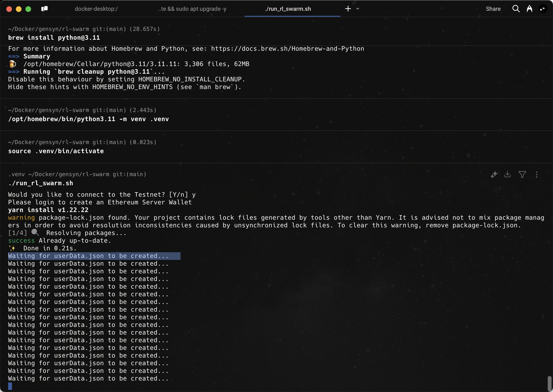Toggle the Warp Drive panel icon
This screenshot has width=553, height=392.
pos(45,9)
